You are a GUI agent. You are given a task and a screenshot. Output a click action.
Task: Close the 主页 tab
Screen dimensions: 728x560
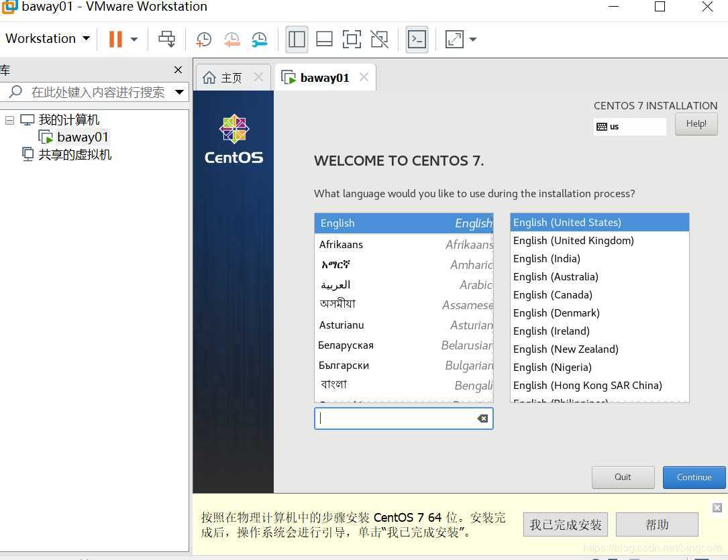[x=258, y=77]
